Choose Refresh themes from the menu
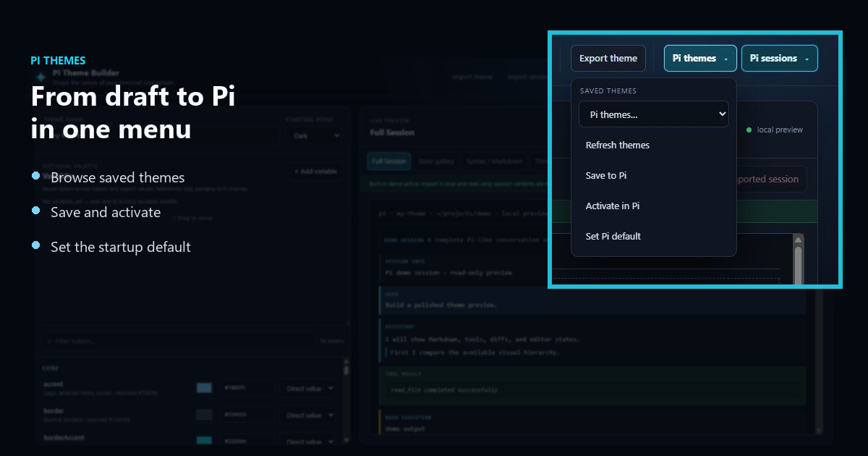 point(654,145)
